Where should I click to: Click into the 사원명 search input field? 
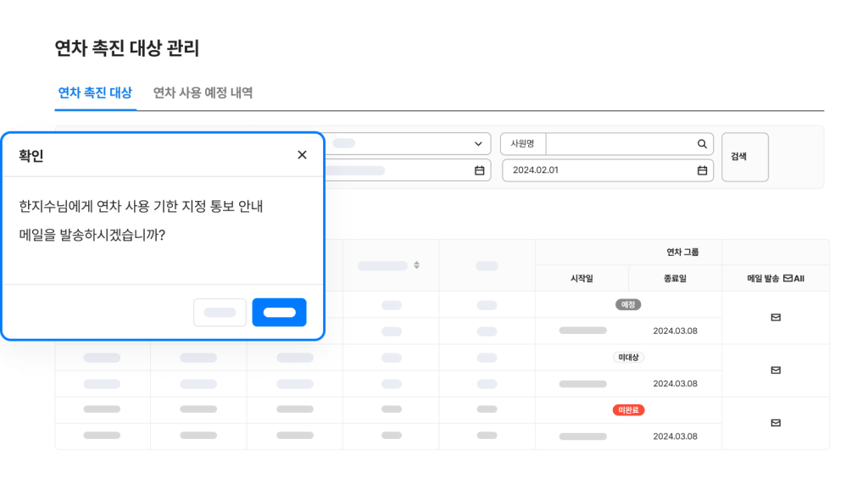point(620,144)
